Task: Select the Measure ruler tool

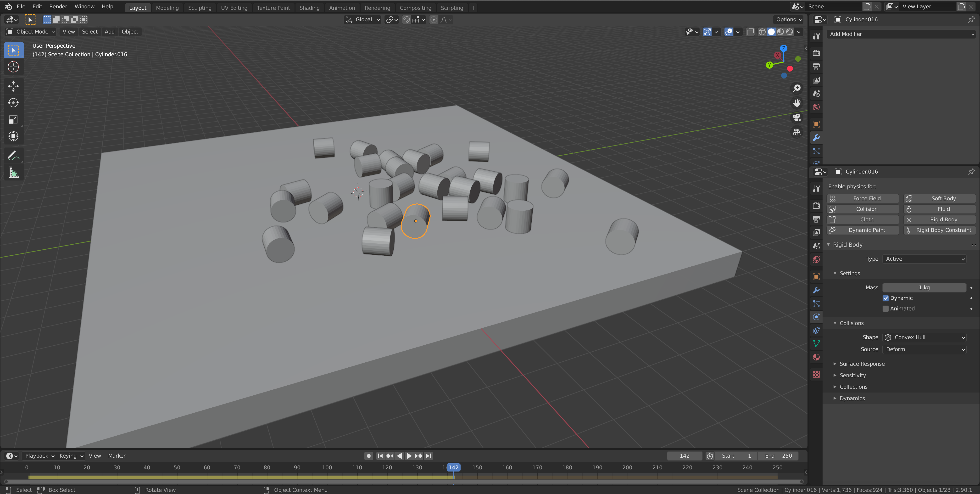Action: click(13, 173)
